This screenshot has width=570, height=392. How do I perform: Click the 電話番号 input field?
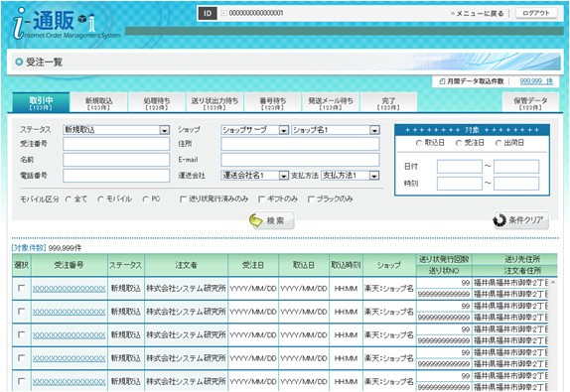point(116,176)
